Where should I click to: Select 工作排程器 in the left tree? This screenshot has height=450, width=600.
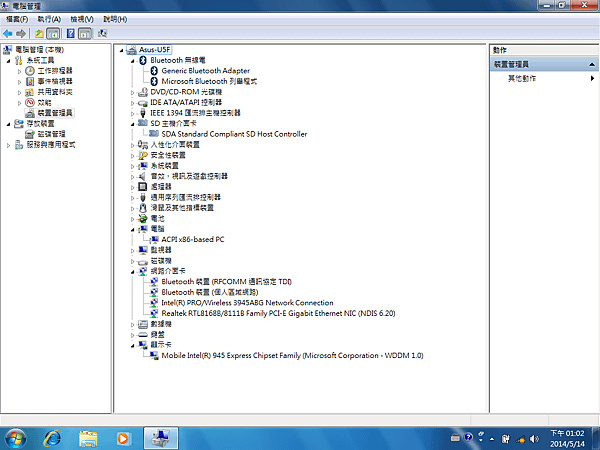[55, 71]
